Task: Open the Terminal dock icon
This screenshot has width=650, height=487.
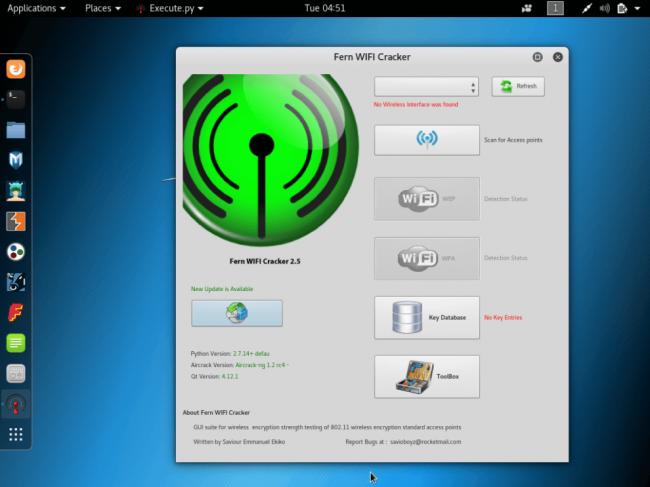Action: click(16, 99)
